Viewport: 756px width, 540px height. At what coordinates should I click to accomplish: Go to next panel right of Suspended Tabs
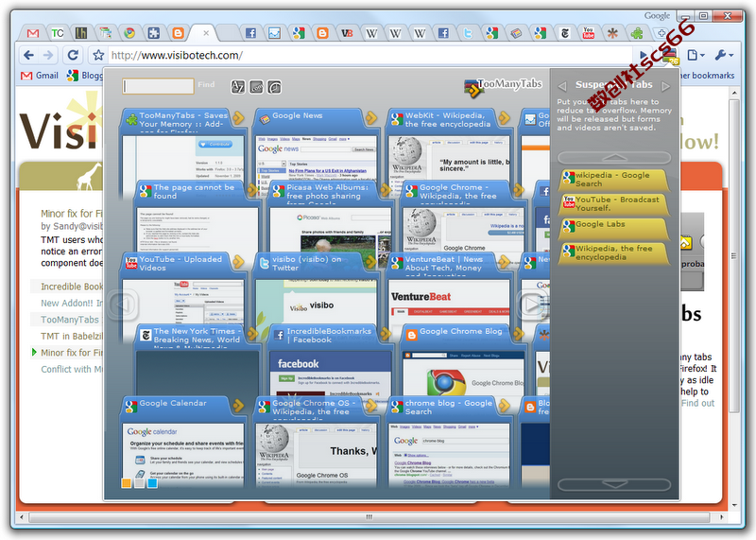click(x=666, y=86)
